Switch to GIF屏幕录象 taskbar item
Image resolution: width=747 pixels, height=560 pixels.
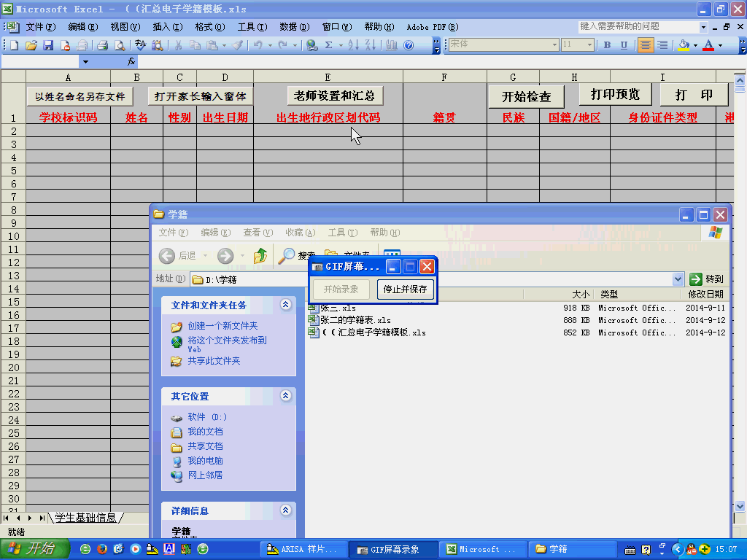[393, 550]
